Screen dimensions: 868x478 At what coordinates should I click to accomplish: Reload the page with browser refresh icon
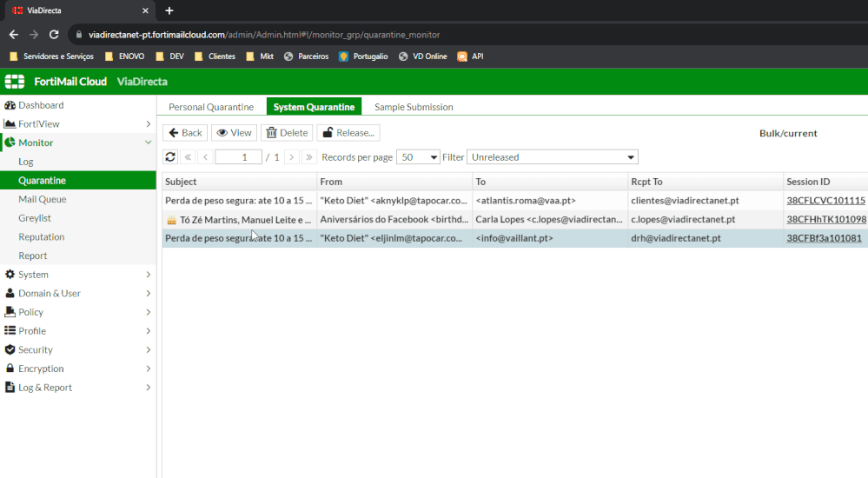pyautogui.click(x=54, y=35)
